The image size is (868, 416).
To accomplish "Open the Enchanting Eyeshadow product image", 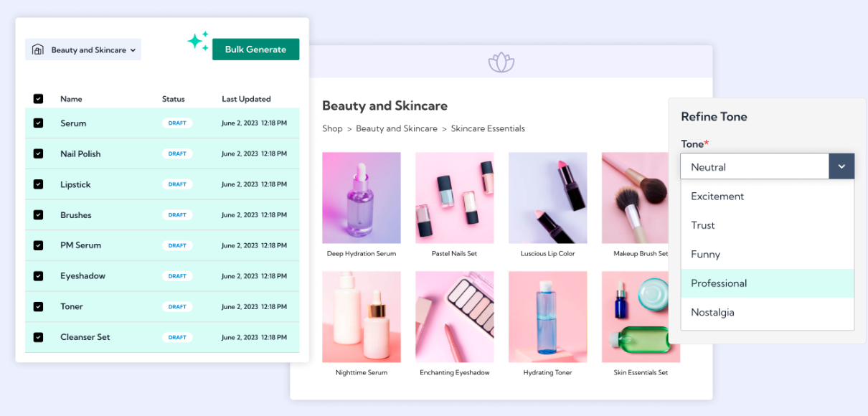I will tap(455, 316).
